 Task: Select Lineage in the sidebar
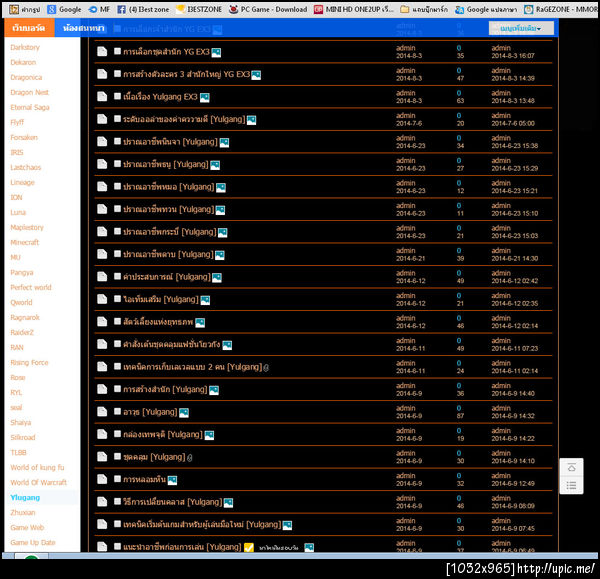[x=22, y=182]
